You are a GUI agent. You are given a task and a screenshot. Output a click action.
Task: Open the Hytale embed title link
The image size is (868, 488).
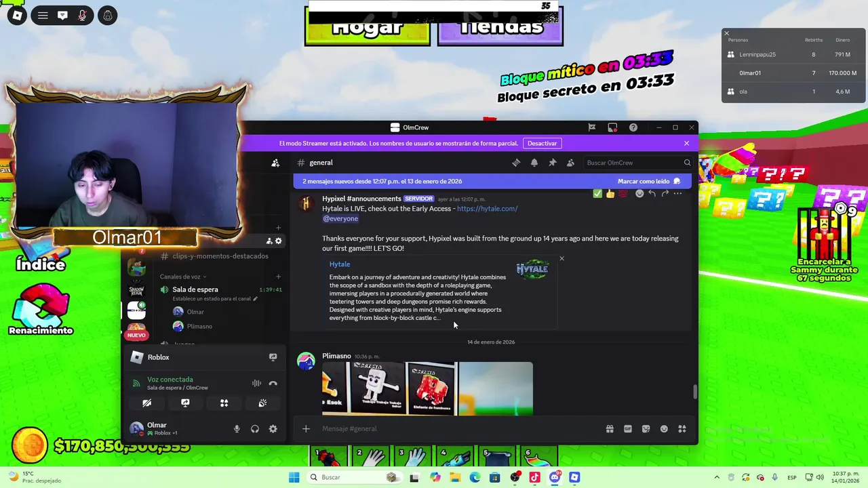click(x=340, y=264)
